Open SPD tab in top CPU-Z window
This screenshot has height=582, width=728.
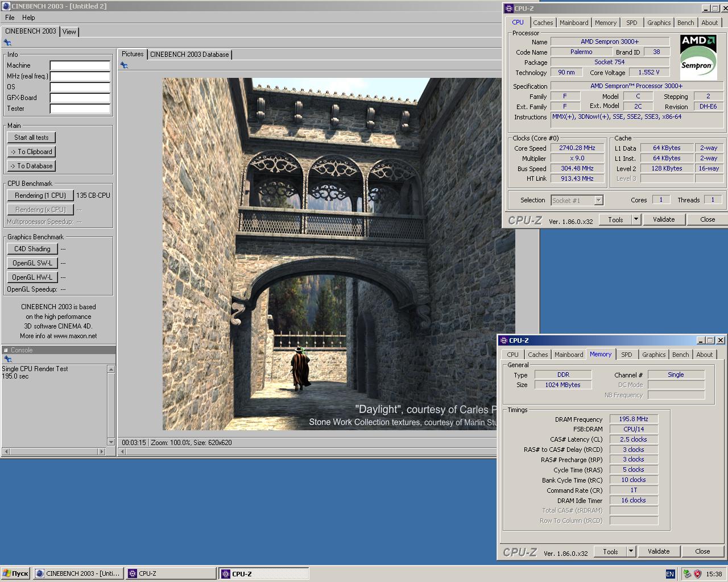(632, 23)
